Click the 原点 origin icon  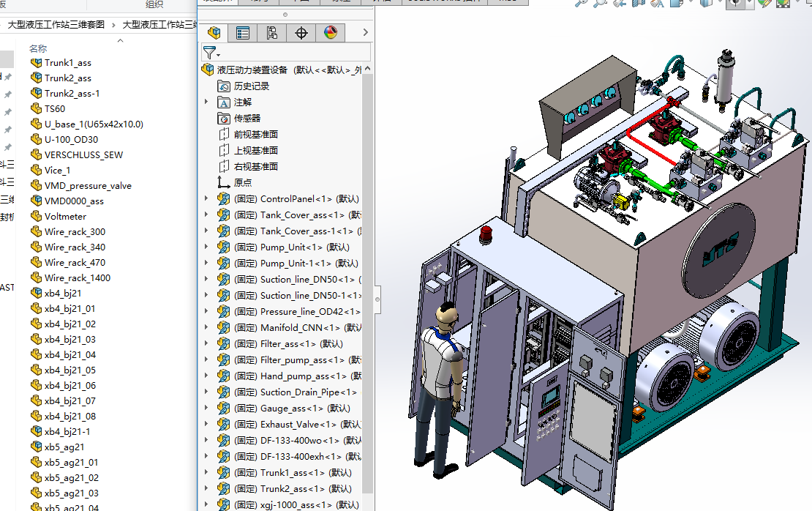click(224, 182)
